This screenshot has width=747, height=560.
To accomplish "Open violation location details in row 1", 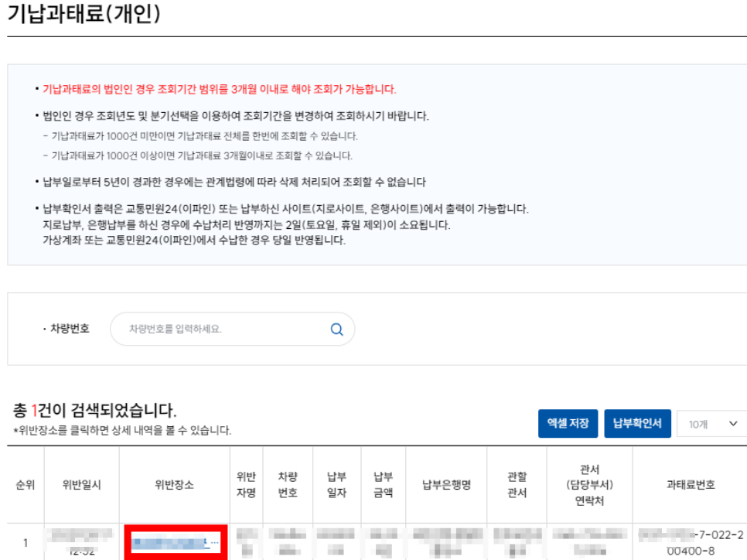I will [x=176, y=544].
